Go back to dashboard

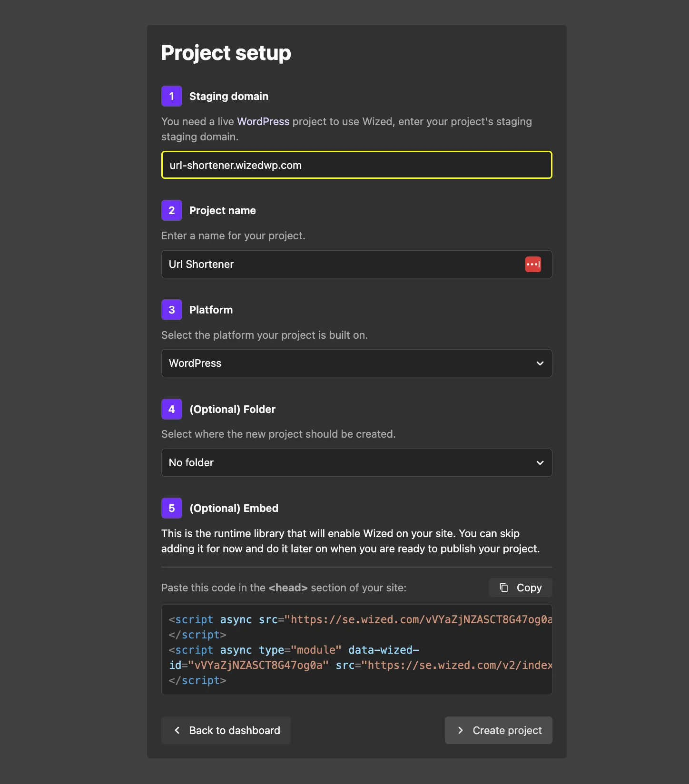[226, 730]
